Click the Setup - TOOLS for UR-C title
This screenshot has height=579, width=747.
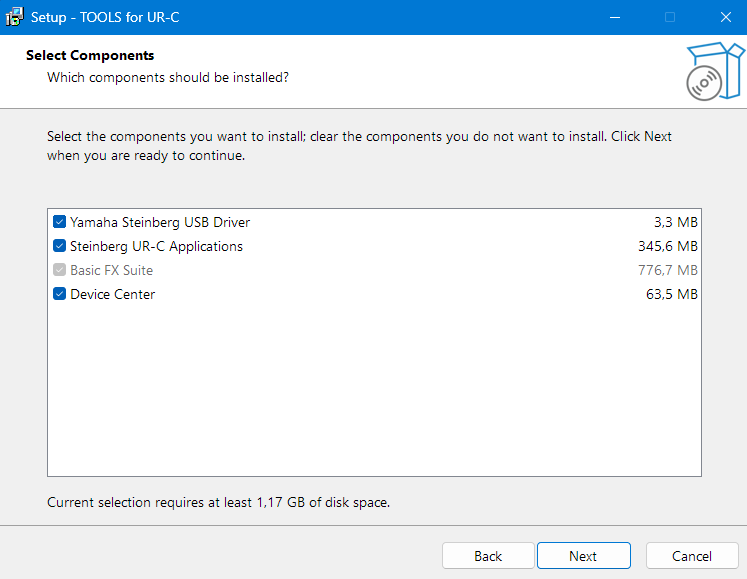105,17
